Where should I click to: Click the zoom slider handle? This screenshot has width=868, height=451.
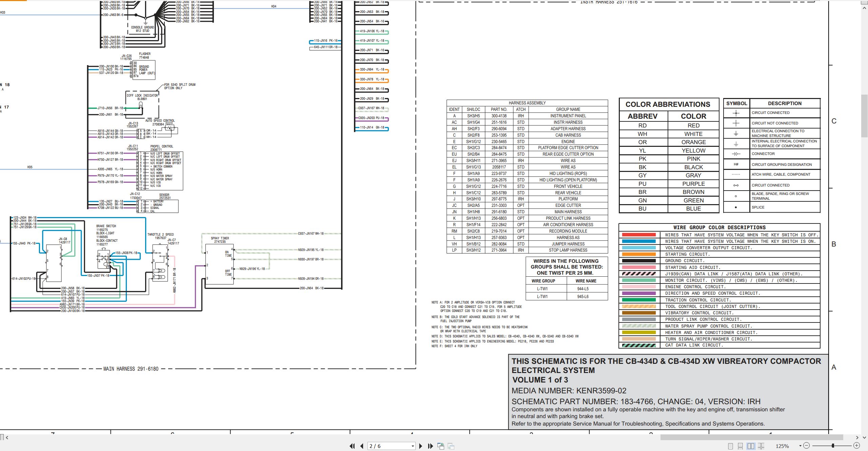coord(833,446)
